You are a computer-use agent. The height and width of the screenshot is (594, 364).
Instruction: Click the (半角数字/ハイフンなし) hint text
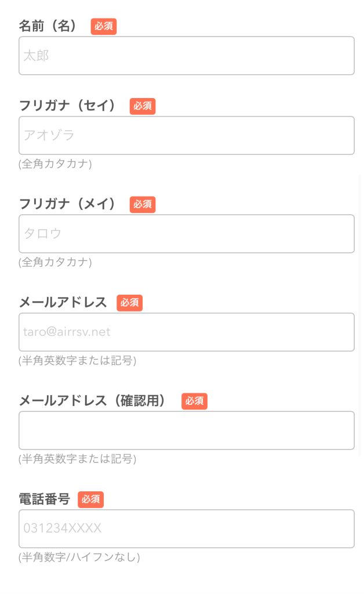click(x=79, y=557)
